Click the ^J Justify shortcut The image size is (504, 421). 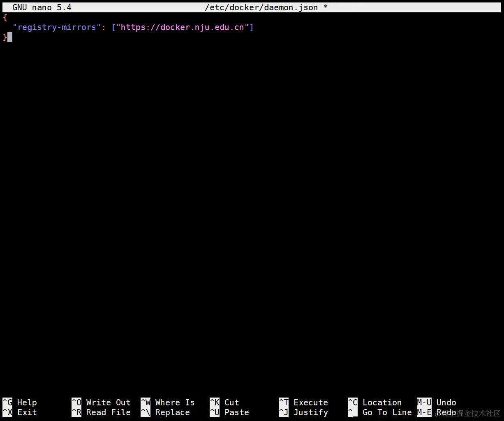pos(303,412)
